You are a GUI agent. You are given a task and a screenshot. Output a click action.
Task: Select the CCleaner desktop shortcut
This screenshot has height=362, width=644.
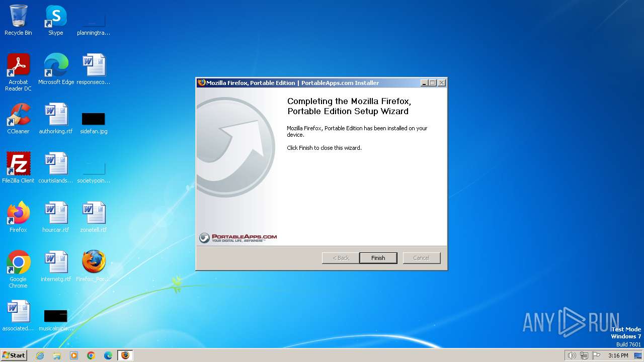click(x=18, y=119)
